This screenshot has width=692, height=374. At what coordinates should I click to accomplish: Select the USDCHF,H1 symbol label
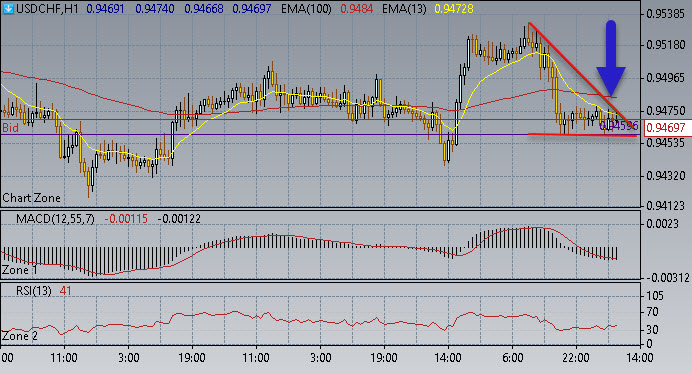[47, 9]
